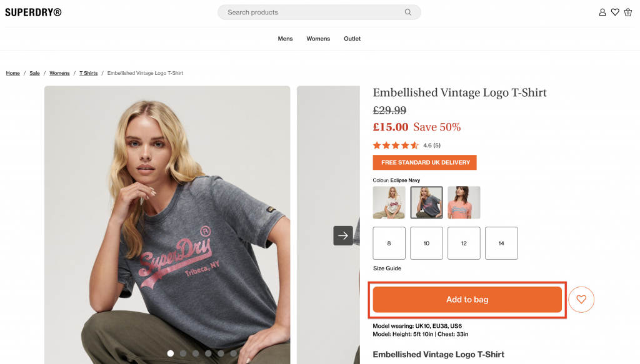
Task: Add product to wishlist with heart button
Action: (x=581, y=300)
